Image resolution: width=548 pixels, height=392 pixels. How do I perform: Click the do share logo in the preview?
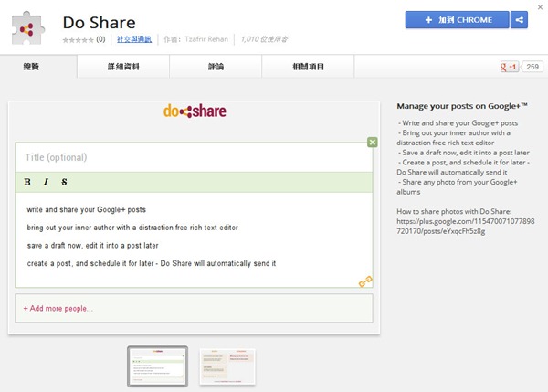tap(195, 111)
